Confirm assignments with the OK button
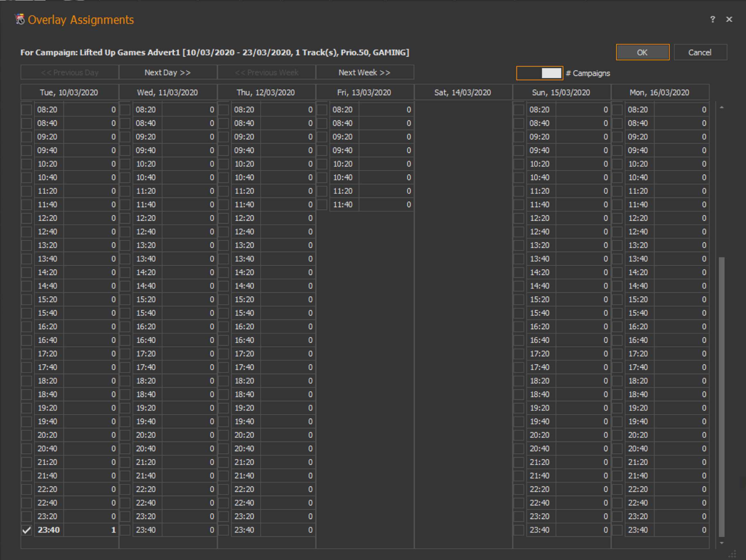This screenshot has height=560, width=746. point(642,52)
